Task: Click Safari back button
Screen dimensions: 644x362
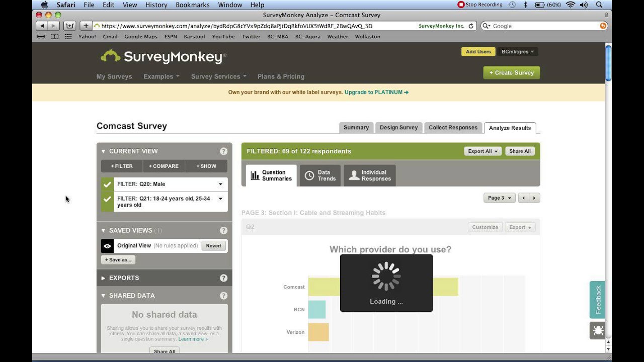Action: click(42, 26)
